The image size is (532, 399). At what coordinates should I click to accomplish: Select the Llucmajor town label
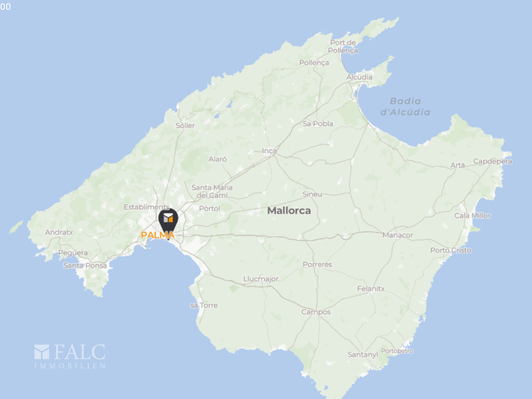[x=261, y=279]
